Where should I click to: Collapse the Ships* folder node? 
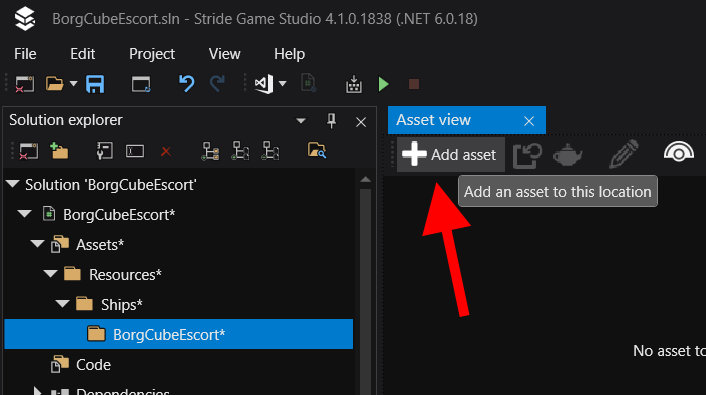[x=62, y=304]
